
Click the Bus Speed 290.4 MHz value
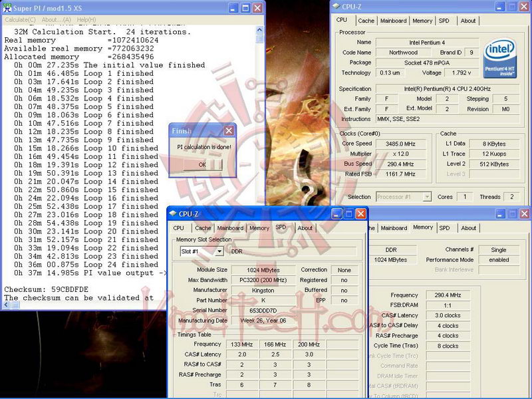[x=400, y=164]
